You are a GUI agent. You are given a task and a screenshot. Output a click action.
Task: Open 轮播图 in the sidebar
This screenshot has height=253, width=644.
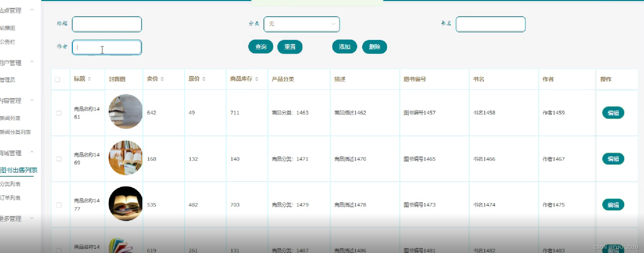point(8,28)
